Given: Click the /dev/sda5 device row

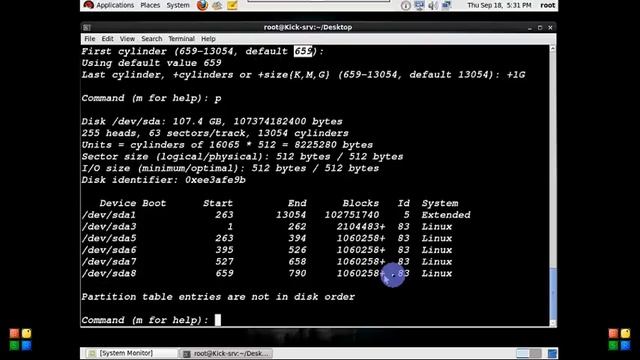Looking at the screenshot, I should click(267, 238).
